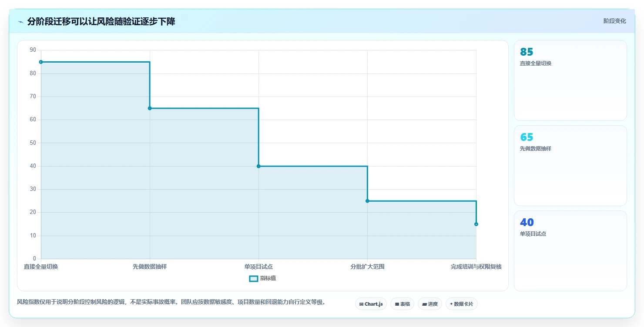Click the 分批扩大范围 x-axis label
This screenshot has width=644, height=327.
367,267
